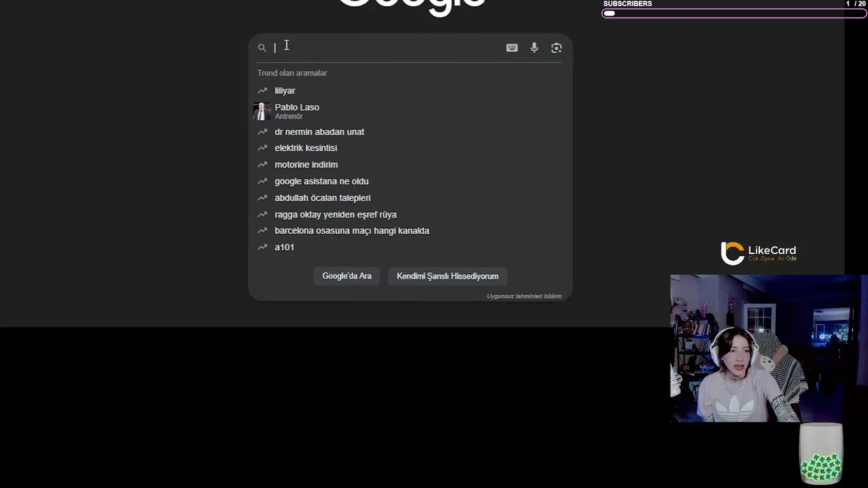Click trending icon beside elektrik kesintisi
This screenshot has width=868, height=488.
262,148
